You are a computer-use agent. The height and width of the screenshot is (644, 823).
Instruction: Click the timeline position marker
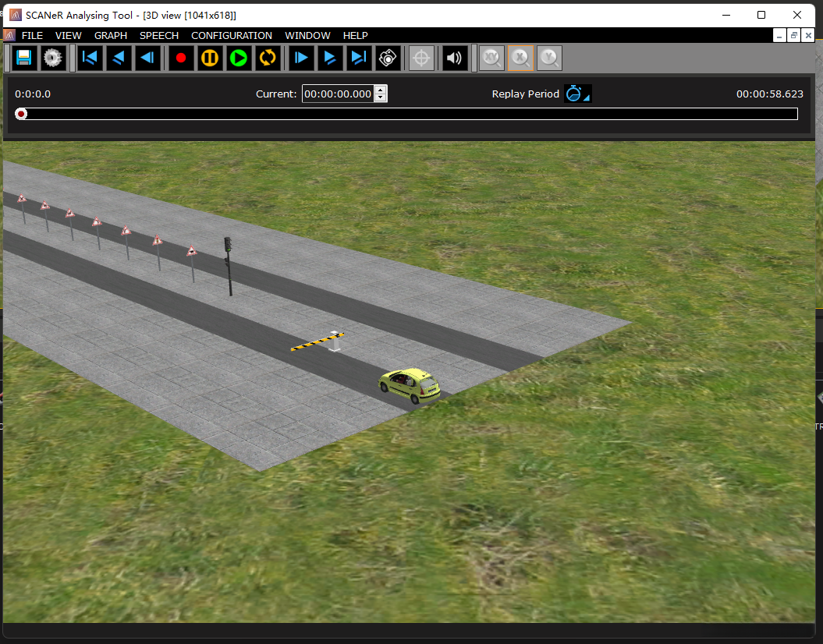(21, 114)
